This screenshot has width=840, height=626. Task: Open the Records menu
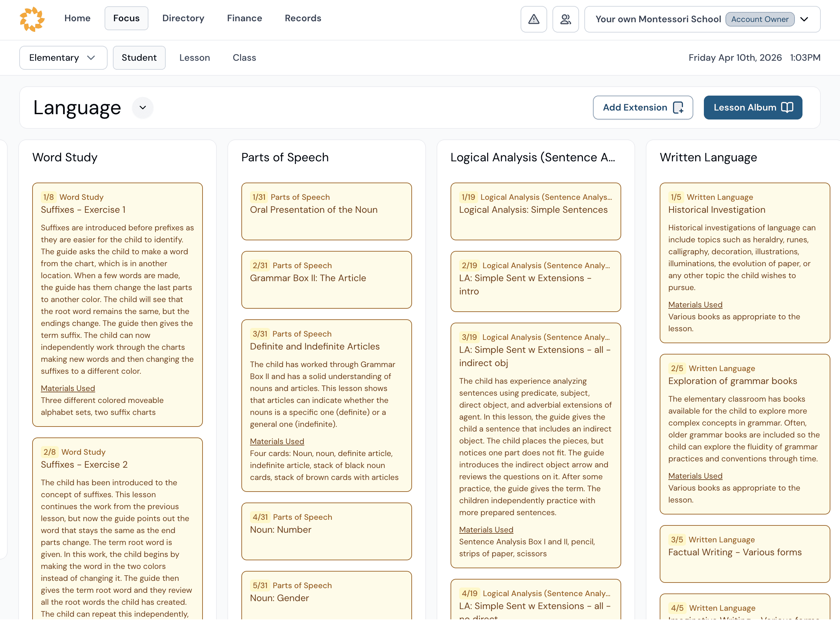pos(303,18)
